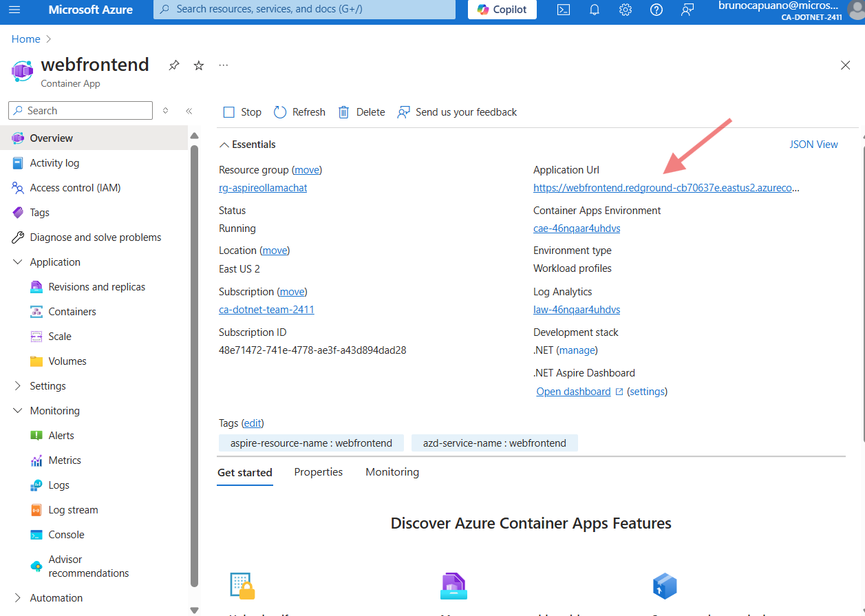
Task: Click tag azd-service-name : webfrontend
Action: coord(495,443)
